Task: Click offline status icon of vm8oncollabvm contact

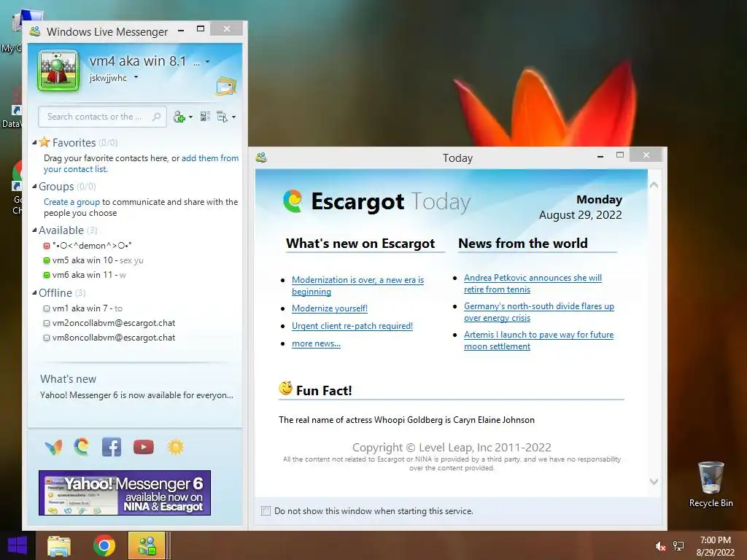Action: tap(46, 338)
